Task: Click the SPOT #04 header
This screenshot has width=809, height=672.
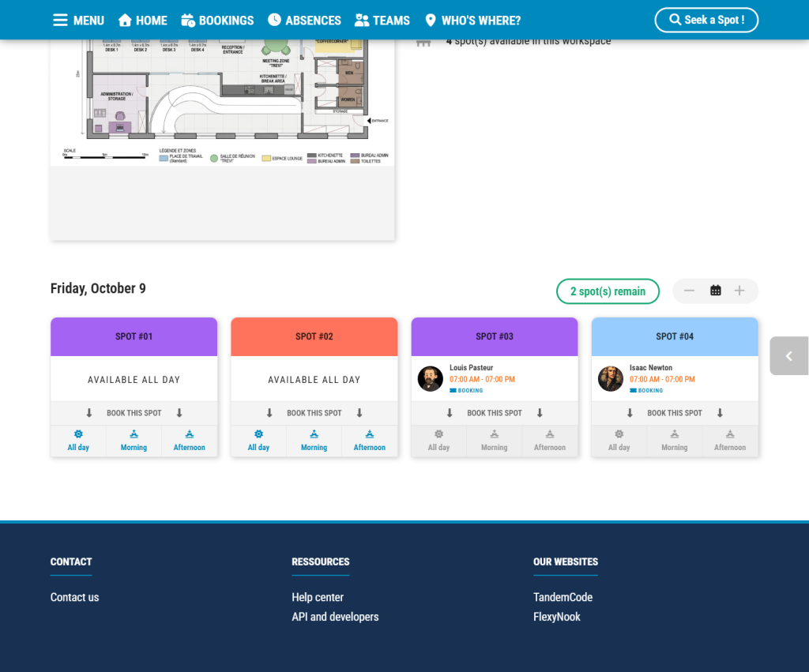Action: tap(675, 336)
